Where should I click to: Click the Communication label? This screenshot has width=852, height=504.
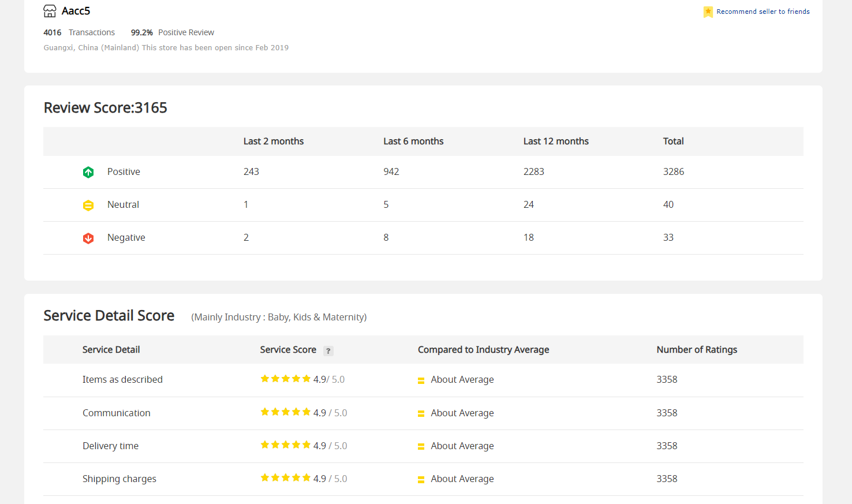coord(116,413)
